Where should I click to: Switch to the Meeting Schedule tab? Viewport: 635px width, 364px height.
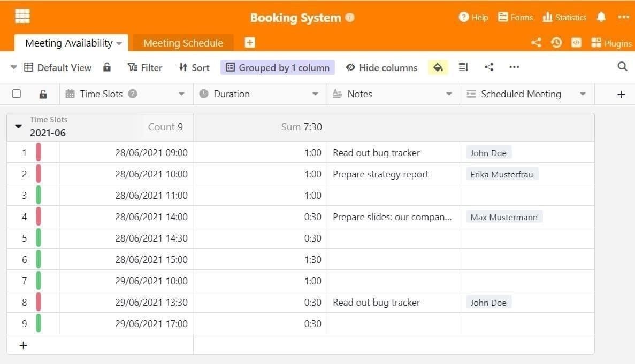[x=183, y=43]
